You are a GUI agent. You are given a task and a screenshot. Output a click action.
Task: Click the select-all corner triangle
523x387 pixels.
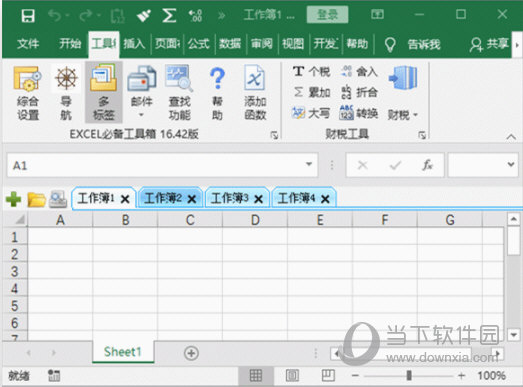point(20,220)
